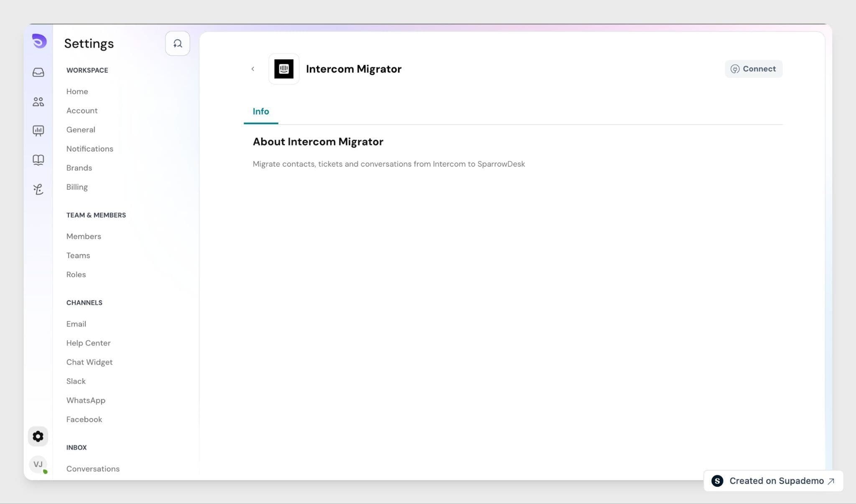The width and height of the screenshot is (856, 504).
Task: Open Conversations inbox settings
Action: [x=93, y=469]
